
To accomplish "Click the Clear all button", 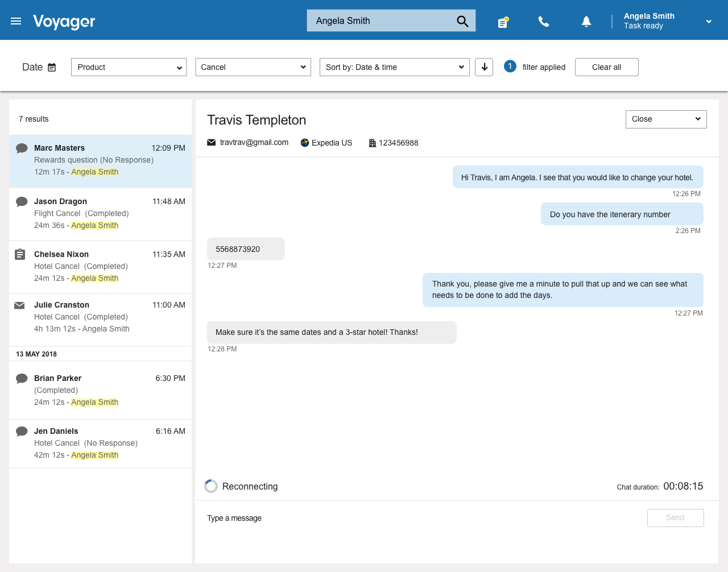I will tap(606, 67).
